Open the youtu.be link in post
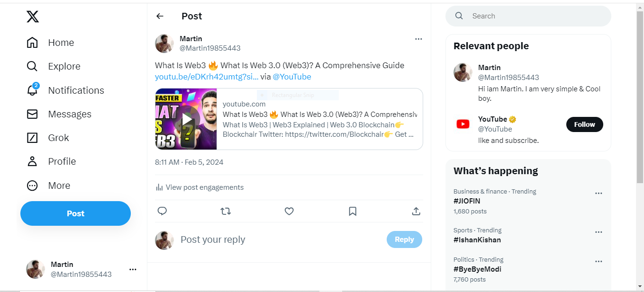Viewport: 644px width, 292px height. tap(207, 77)
